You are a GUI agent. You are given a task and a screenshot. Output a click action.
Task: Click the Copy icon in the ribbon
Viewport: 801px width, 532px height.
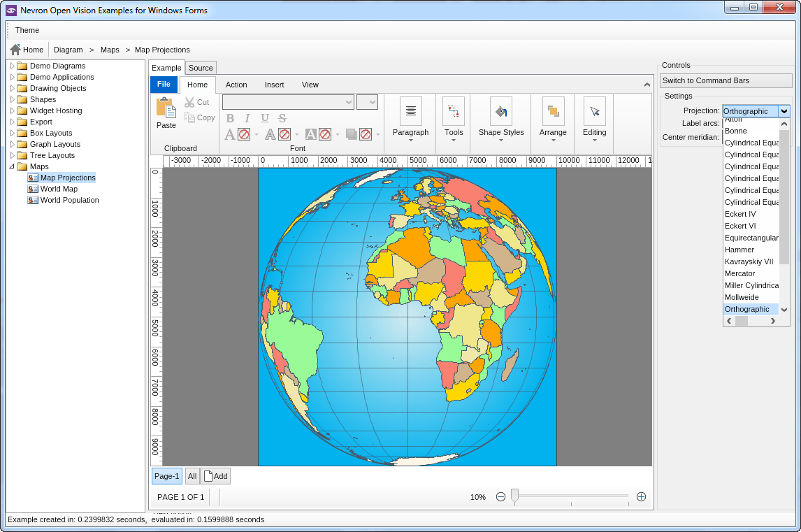coord(189,117)
